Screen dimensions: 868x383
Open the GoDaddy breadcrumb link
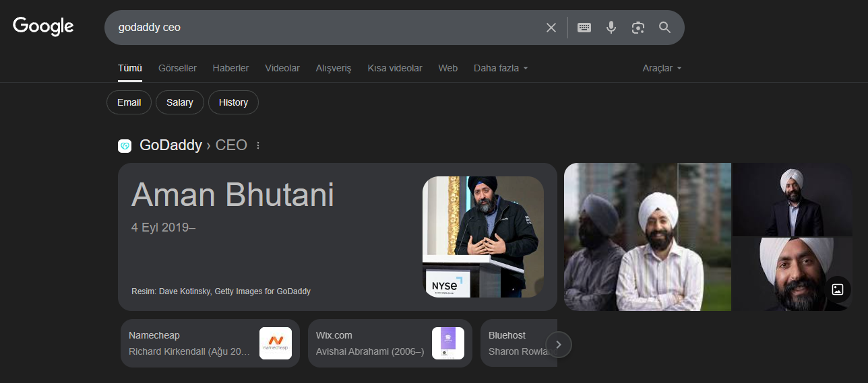coord(170,145)
